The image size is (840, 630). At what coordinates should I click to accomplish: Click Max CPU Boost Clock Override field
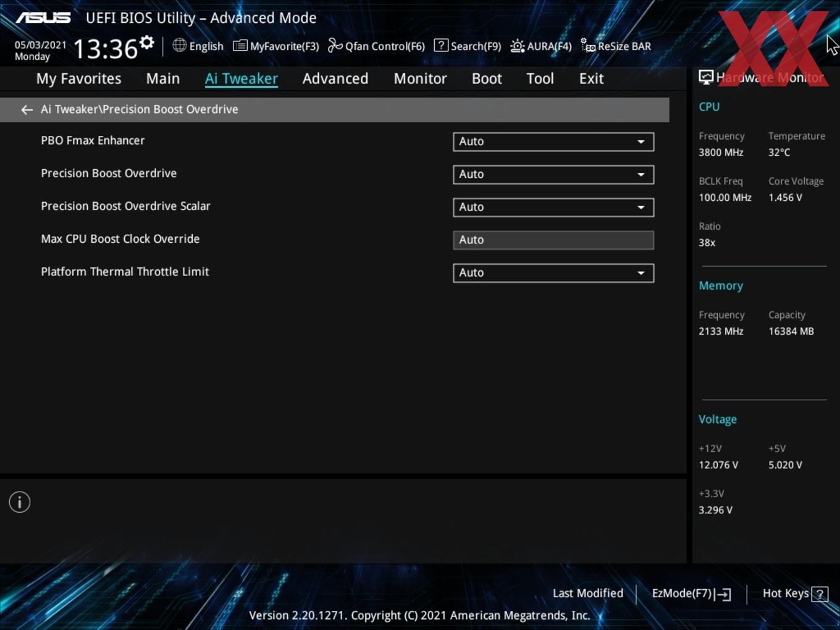(553, 240)
